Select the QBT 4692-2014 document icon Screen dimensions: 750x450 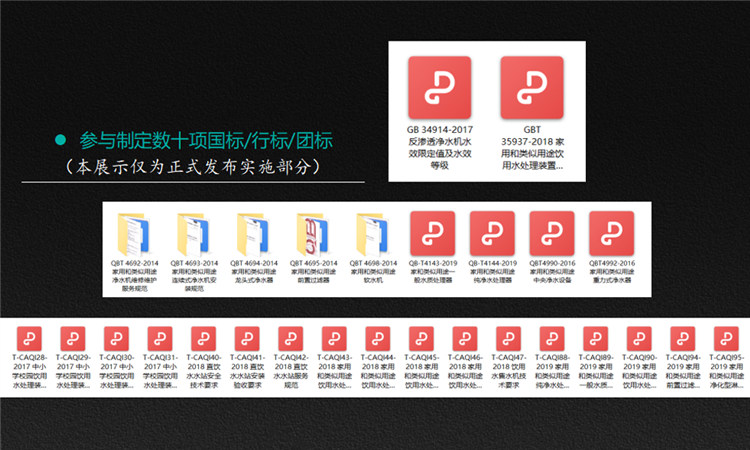133,233
